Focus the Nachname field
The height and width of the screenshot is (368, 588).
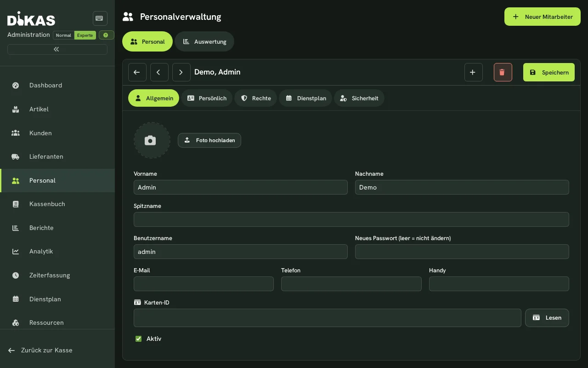(462, 187)
